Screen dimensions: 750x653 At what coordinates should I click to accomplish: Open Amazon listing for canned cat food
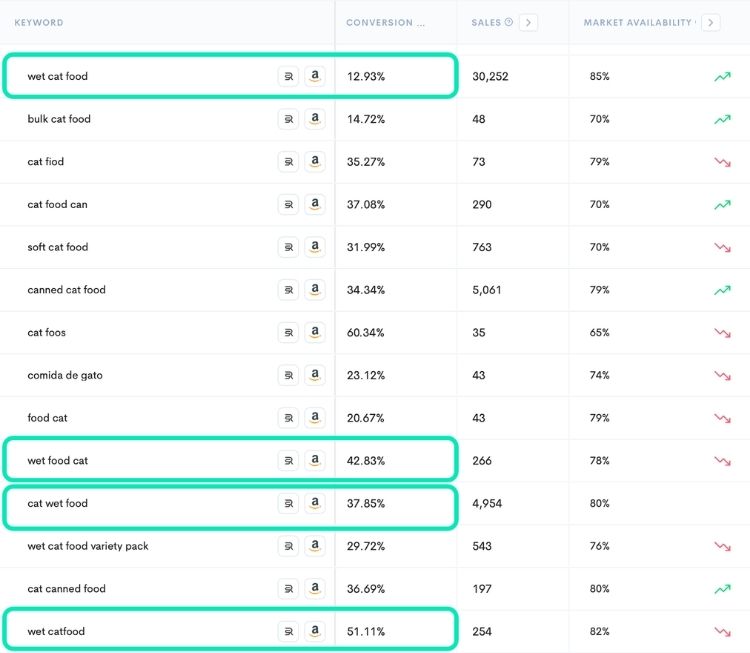coord(314,290)
